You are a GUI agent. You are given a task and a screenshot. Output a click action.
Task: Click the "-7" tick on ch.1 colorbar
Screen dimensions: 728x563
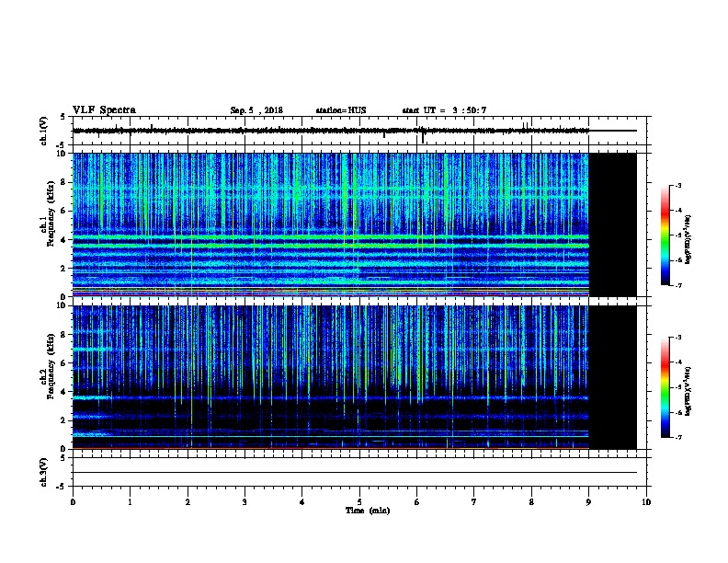678,285
